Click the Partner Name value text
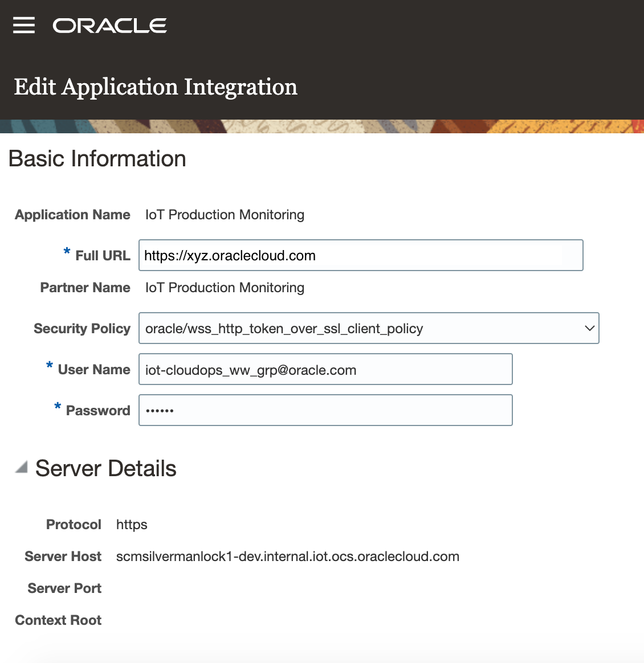Viewport: 644px width, 663px height. [x=225, y=288]
